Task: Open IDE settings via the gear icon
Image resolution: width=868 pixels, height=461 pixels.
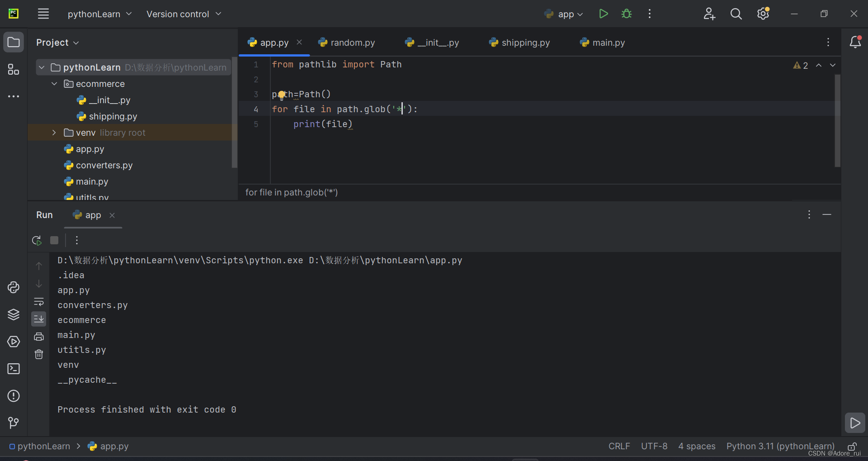Action: (763, 14)
